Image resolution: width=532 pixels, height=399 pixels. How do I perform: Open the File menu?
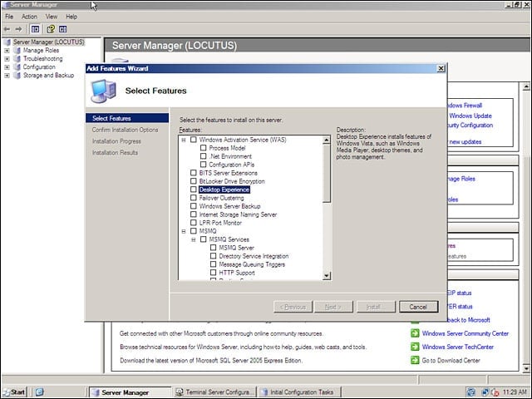[x=9, y=17]
